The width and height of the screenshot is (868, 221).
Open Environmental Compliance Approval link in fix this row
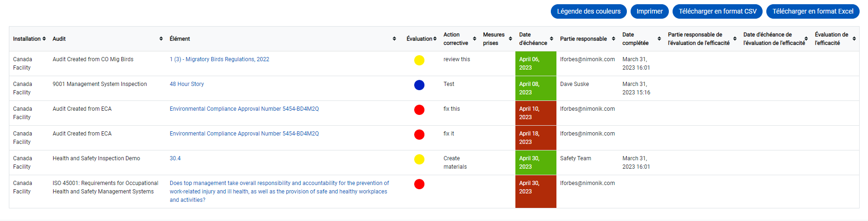click(244, 109)
